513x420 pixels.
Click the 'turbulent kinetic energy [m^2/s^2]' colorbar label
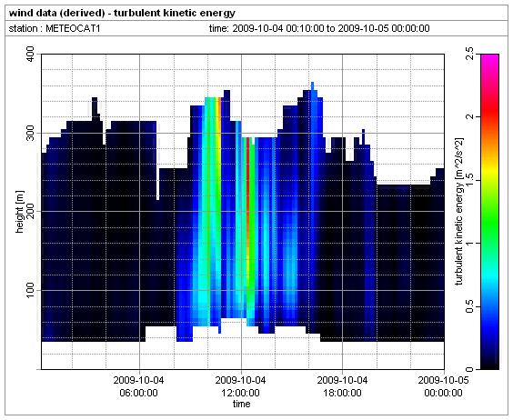click(x=459, y=211)
